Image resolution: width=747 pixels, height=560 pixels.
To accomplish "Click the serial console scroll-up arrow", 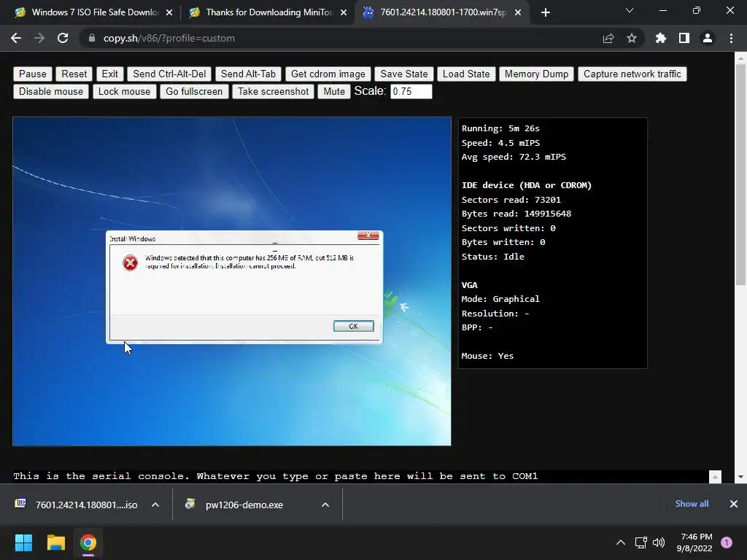I will point(715,477).
